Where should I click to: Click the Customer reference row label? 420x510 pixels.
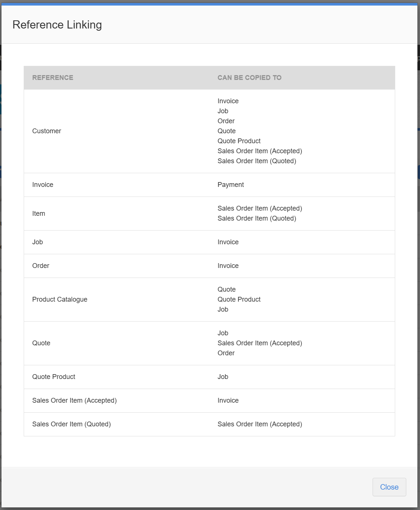[47, 131]
